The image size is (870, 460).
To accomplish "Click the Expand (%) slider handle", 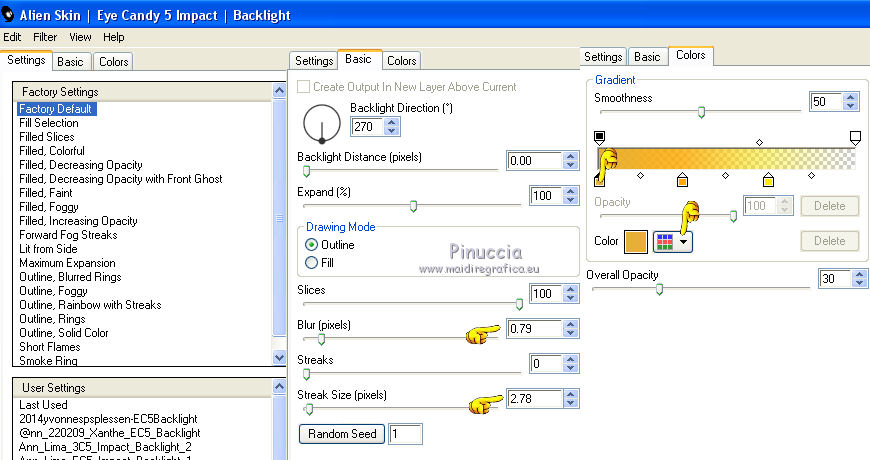I will [413, 206].
